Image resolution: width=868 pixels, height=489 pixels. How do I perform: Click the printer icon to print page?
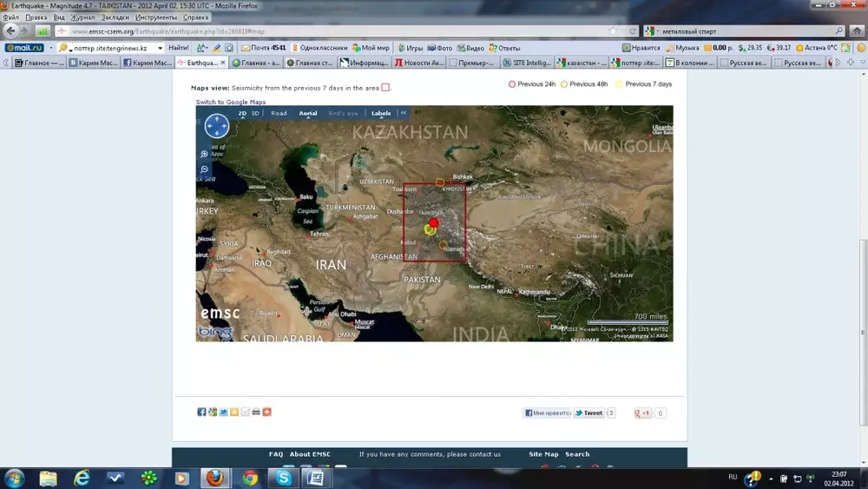point(256,412)
